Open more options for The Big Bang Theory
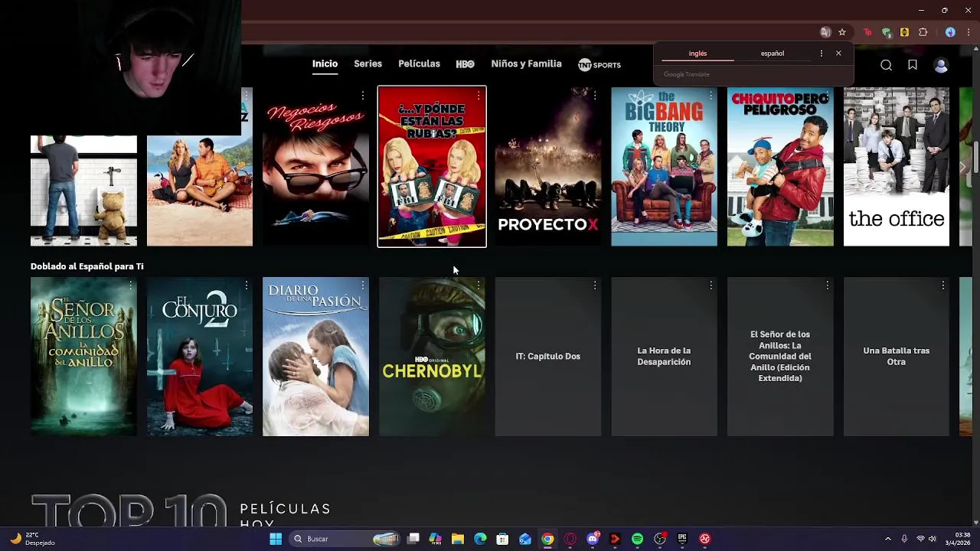 [710, 96]
